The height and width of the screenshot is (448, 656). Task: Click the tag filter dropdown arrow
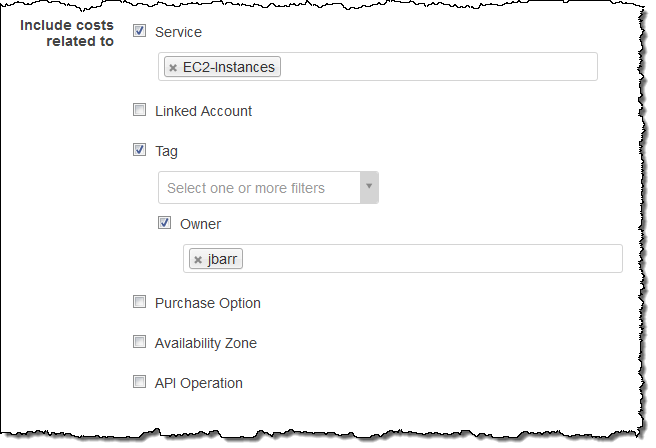pyautogui.click(x=368, y=187)
